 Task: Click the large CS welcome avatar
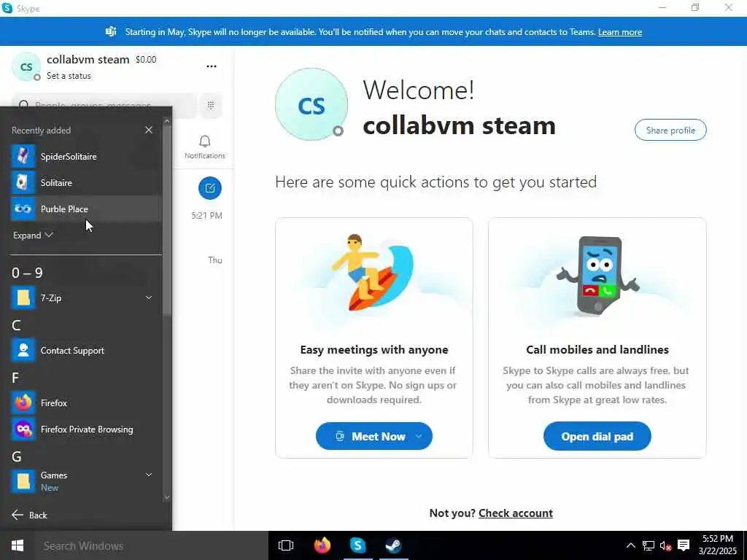pyautogui.click(x=311, y=104)
